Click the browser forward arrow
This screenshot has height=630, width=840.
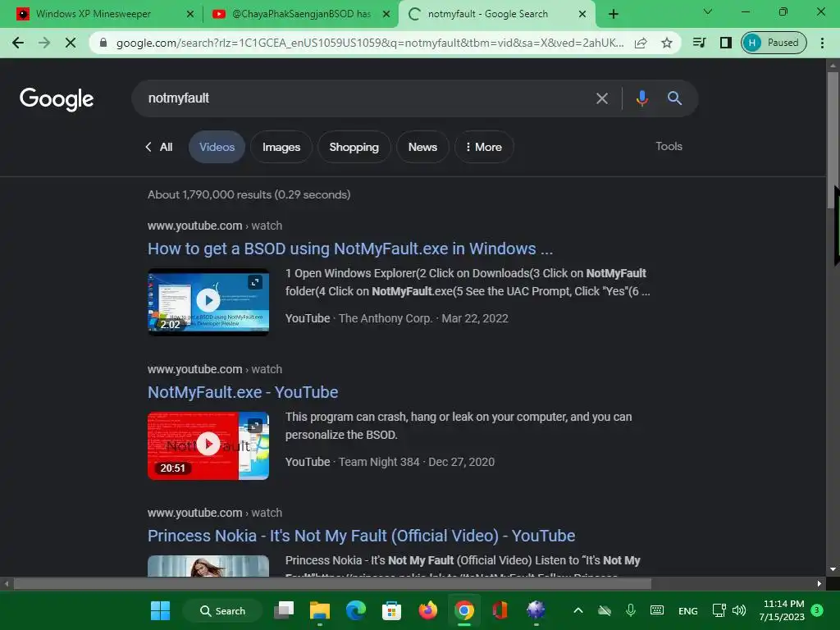coord(44,43)
